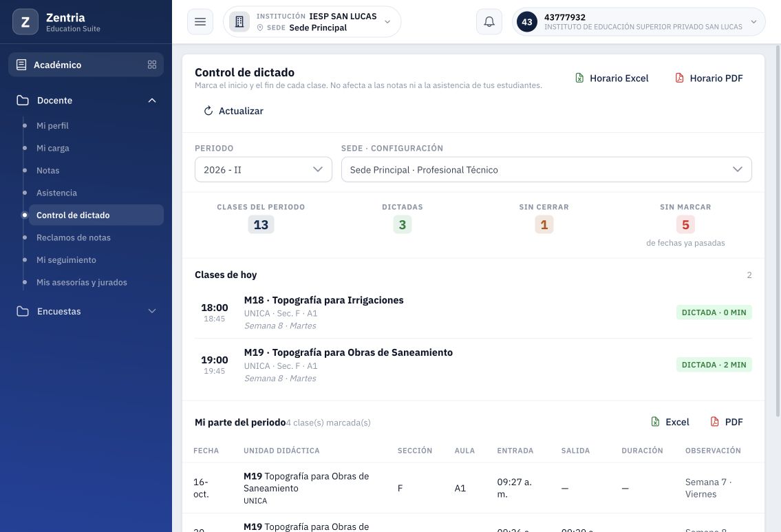This screenshot has height=532, width=781.
Task: Click the DICTADA · 0 MIN status badge
Action: [x=714, y=312]
